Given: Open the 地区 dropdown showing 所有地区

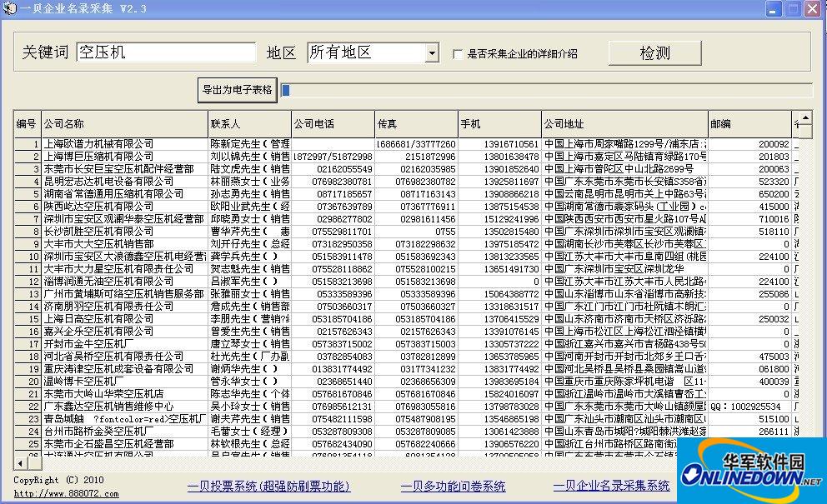Looking at the screenshot, I should pos(433,52).
